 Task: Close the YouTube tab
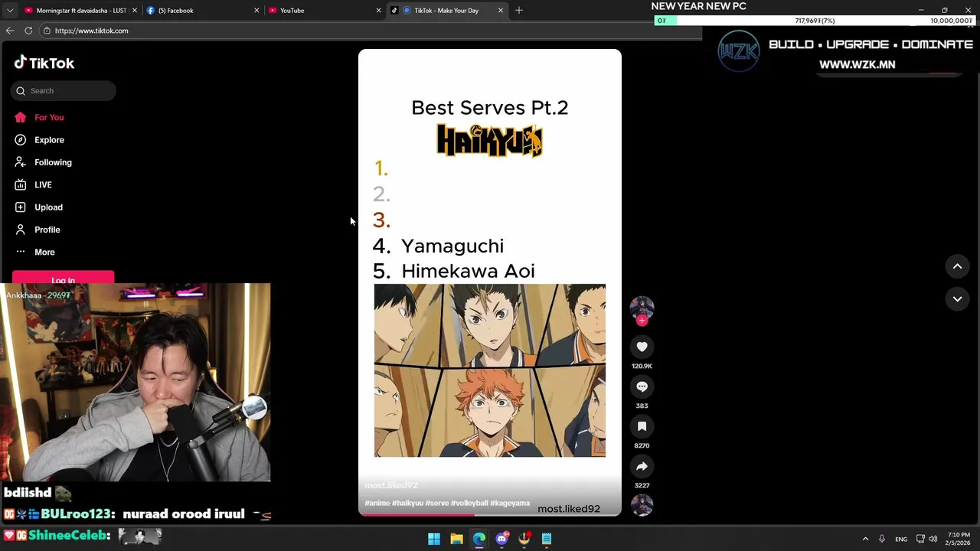click(378, 11)
